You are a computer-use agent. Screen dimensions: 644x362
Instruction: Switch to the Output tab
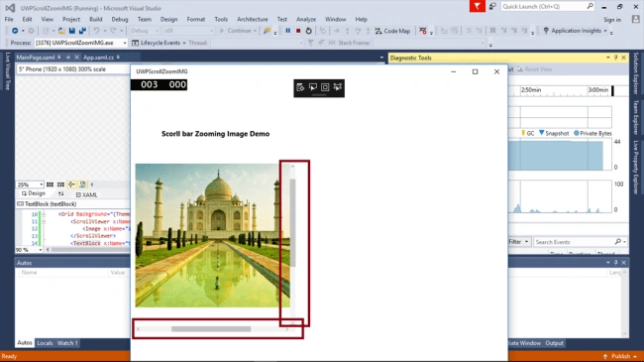(554, 343)
